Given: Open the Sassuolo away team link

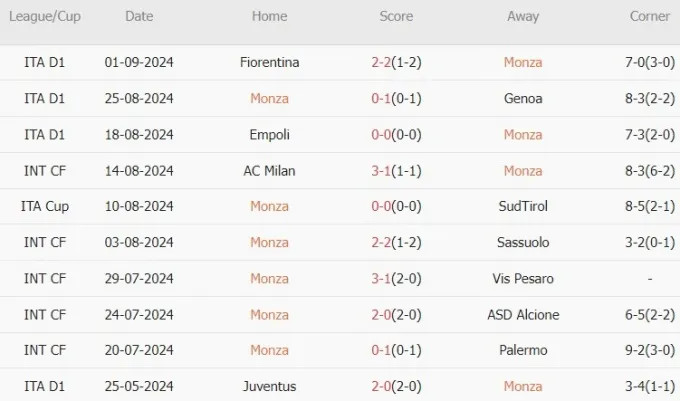Looking at the screenshot, I should pyautogui.click(x=523, y=242).
